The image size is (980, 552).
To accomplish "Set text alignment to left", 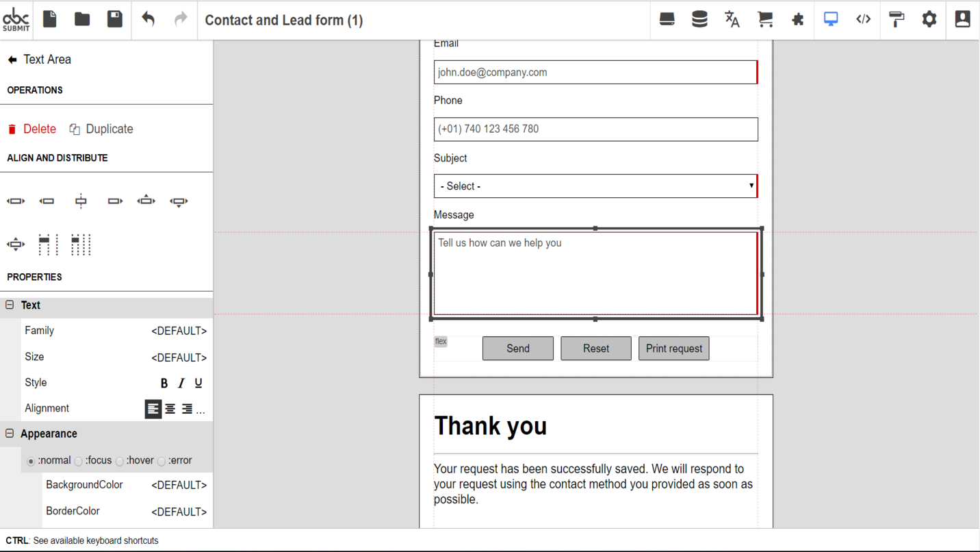I will 153,409.
